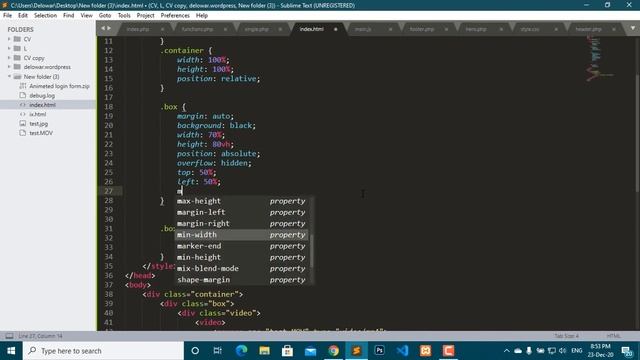Open the Tools menu

(x=124, y=16)
